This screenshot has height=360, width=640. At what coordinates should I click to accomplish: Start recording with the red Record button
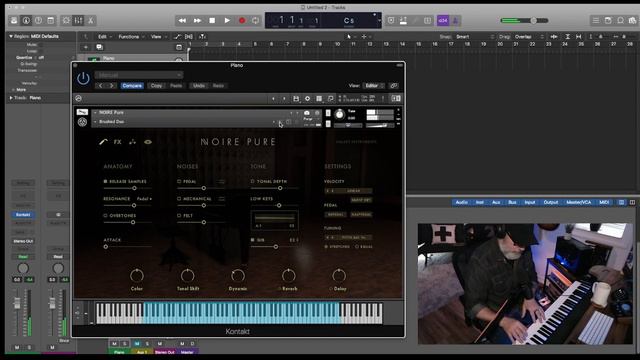pos(242,20)
